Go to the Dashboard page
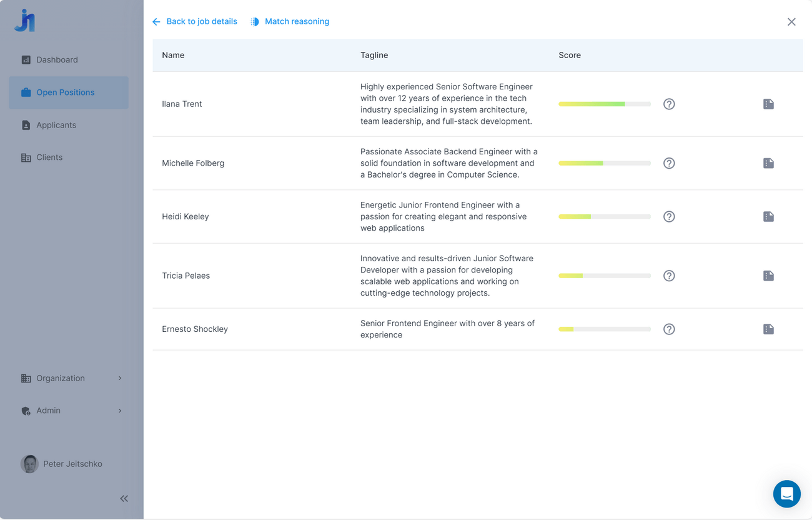The height and width of the screenshot is (520, 812). pos(57,60)
